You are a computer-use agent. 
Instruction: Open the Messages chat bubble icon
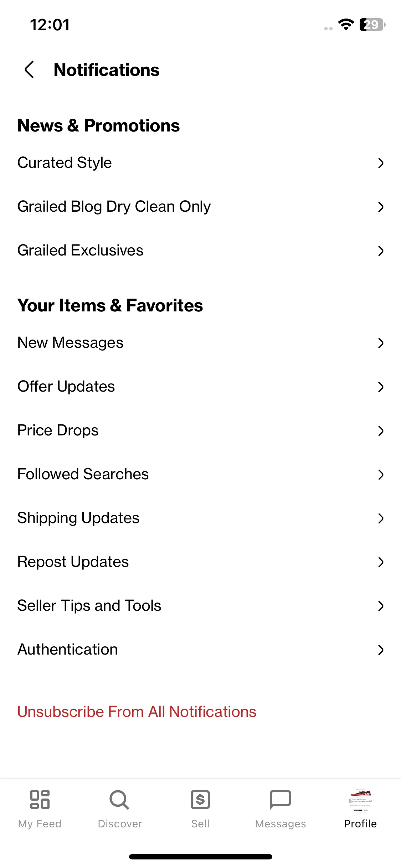[281, 800]
